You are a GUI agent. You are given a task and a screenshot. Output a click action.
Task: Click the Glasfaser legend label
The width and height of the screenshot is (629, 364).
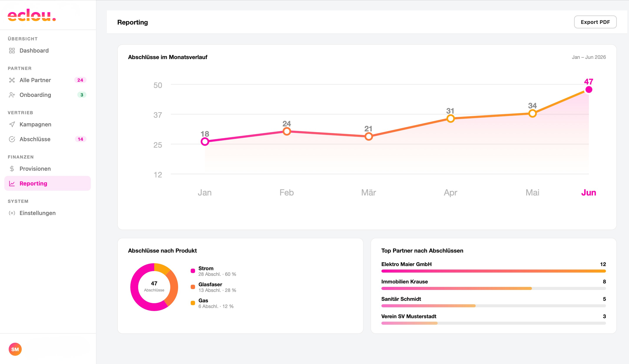[x=210, y=284]
